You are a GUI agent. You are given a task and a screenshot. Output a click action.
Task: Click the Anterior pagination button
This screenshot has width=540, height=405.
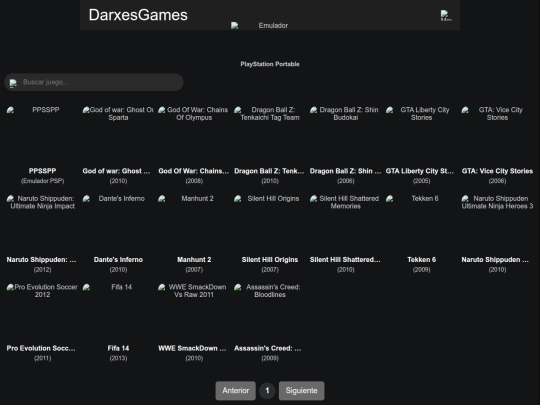point(236,391)
